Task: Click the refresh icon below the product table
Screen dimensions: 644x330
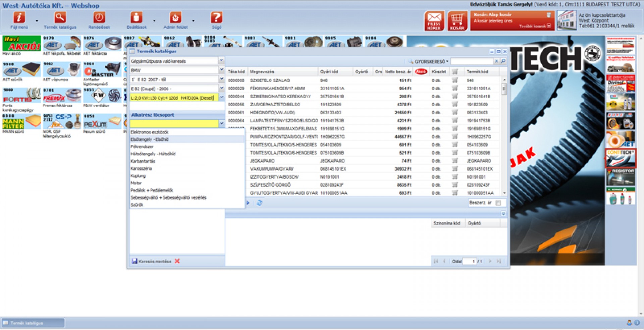Action: pos(259,203)
